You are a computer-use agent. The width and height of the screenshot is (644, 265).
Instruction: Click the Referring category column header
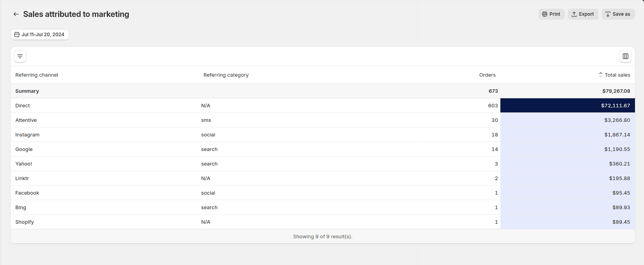tap(226, 75)
